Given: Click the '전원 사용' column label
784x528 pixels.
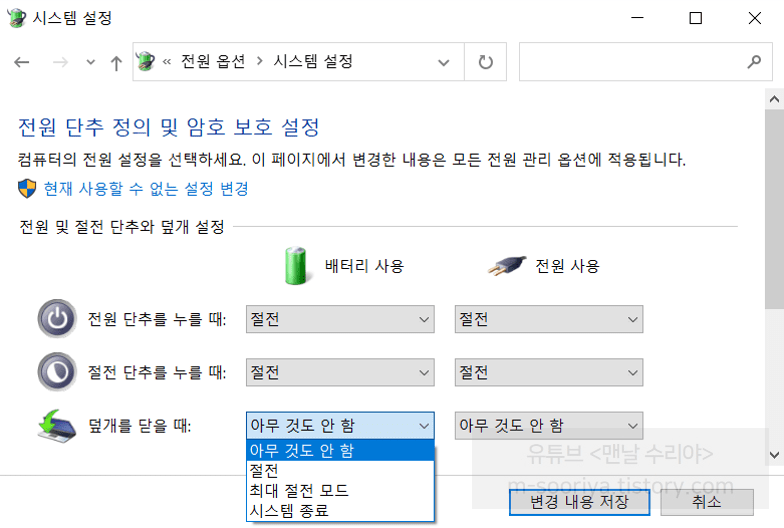Looking at the screenshot, I should (x=567, y=266).
